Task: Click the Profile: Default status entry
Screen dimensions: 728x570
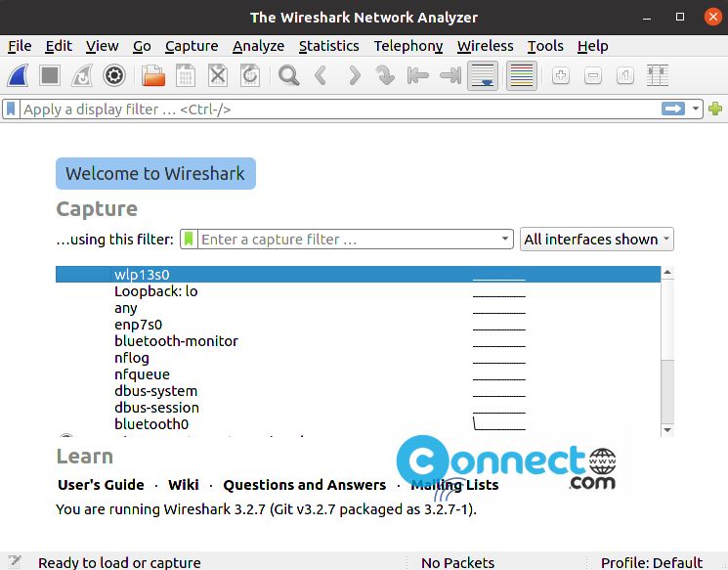Action: 652,562
